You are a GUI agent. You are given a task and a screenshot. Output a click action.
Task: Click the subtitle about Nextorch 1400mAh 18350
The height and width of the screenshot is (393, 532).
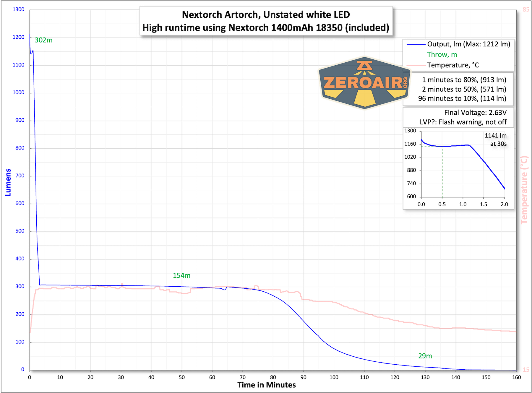click(x=266, y=27)
